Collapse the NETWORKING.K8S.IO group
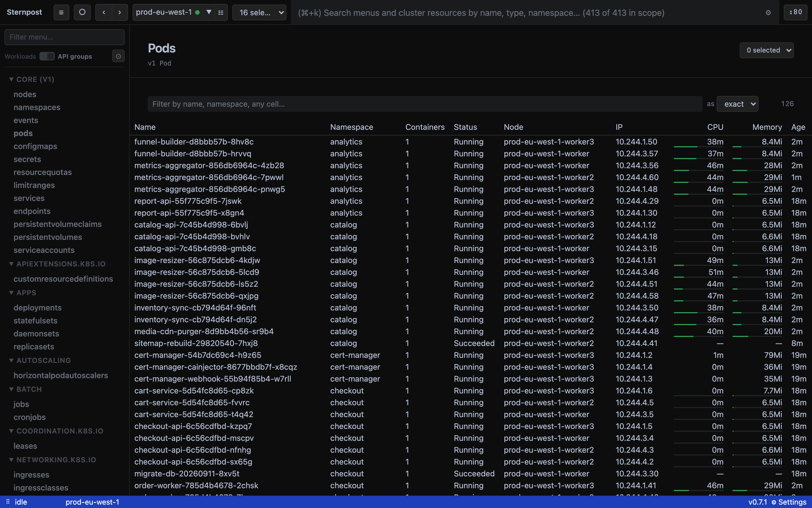The height and width of the screenshot is (508, 812). (53, 460)
